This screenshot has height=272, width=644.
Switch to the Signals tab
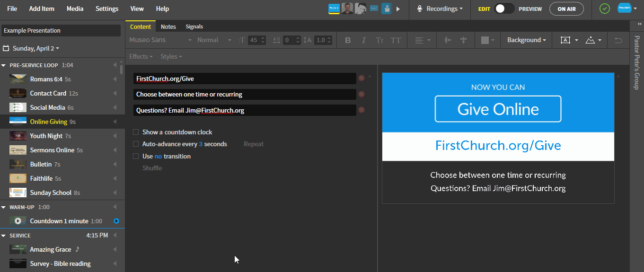pos(194,26)
